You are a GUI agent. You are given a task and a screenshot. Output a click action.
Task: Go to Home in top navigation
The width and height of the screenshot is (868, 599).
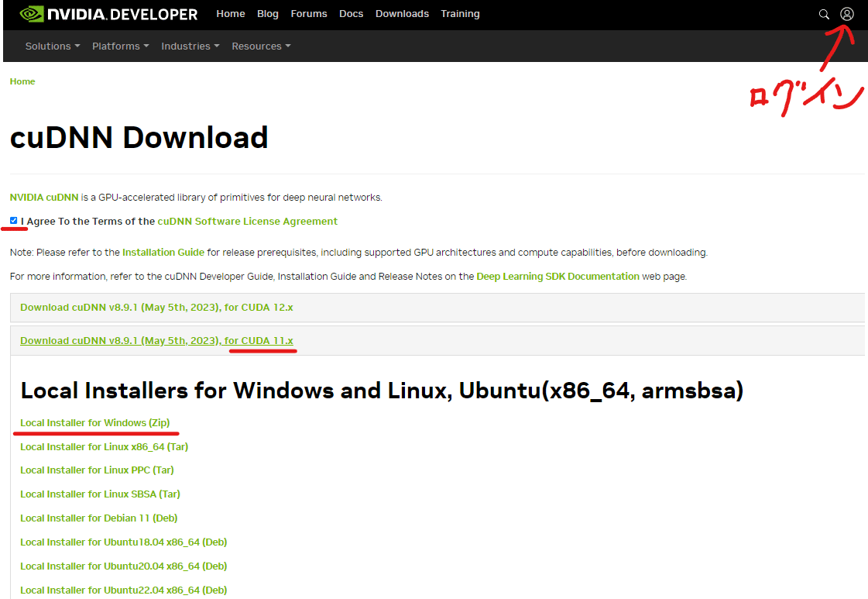230,14
